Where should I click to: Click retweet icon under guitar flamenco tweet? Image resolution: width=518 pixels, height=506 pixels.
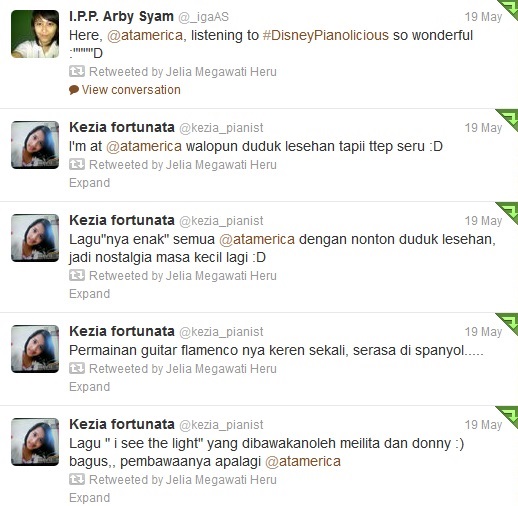pyautogui.click(x=77, y=368)
